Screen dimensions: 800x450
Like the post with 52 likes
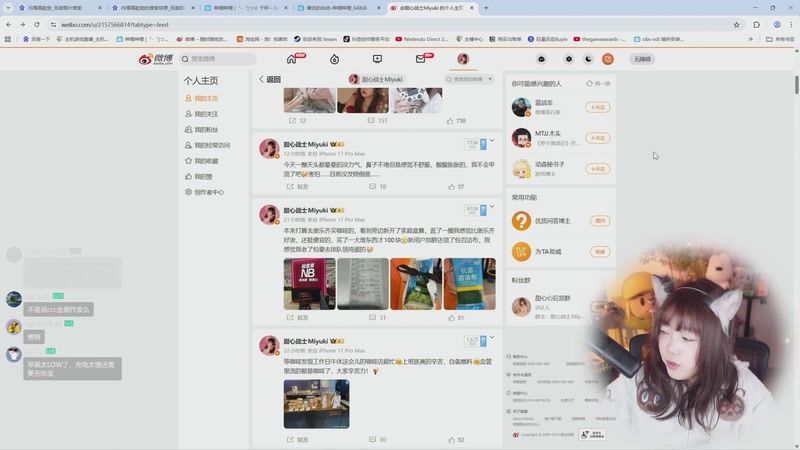[456, 440]
